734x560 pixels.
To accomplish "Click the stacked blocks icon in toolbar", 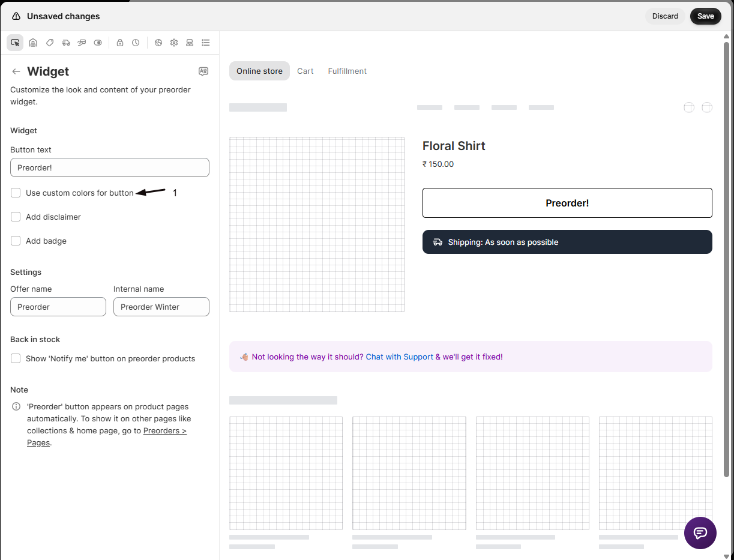I will [190, 43].
